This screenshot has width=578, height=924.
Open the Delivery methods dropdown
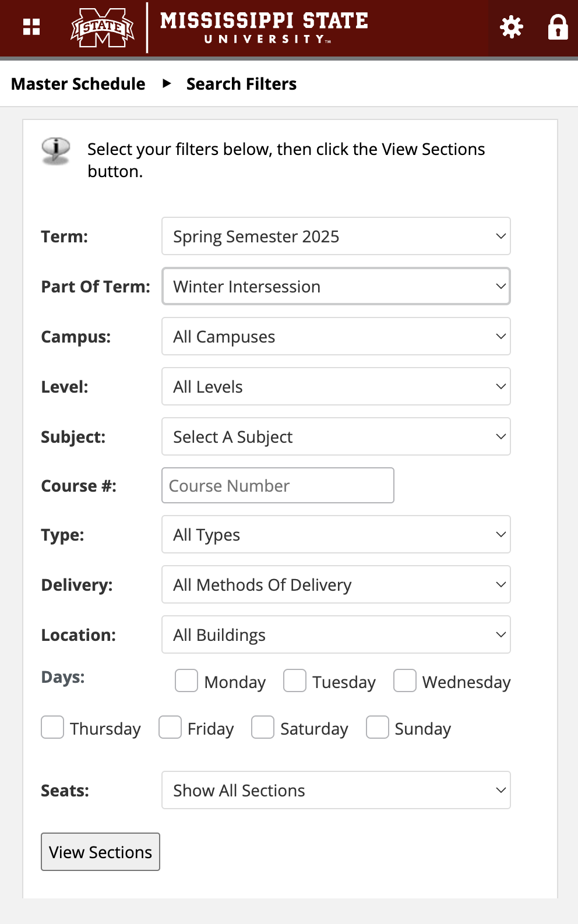tap(336, 585)
